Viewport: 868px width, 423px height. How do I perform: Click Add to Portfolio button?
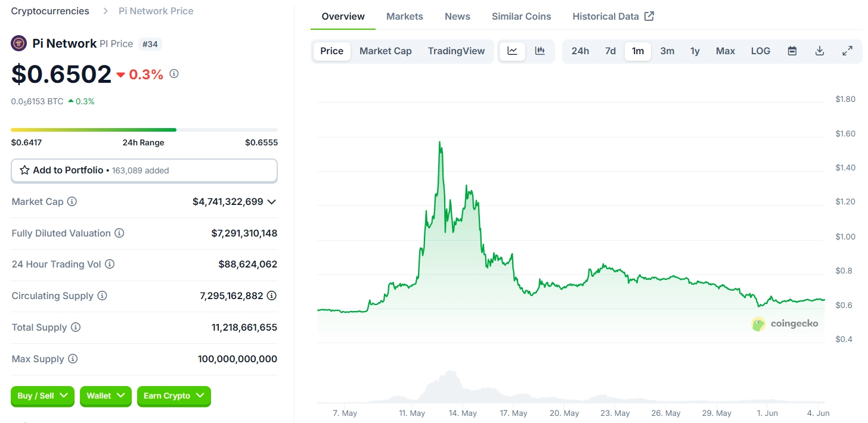click(x=144, y=170)
